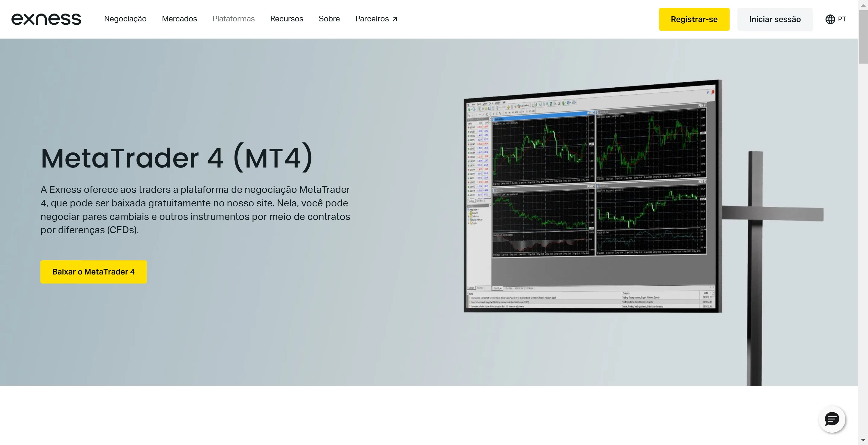Screen dimensions: 868x445
Task: Click the paragraph starting "A Exness oferece"
Action: 195,210
